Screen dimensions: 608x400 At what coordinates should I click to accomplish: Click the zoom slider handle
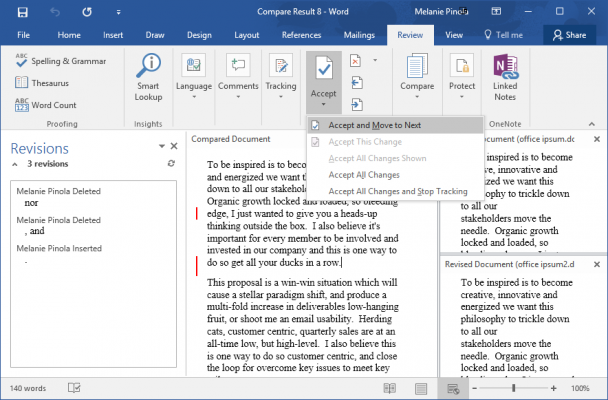pos(513,388)
